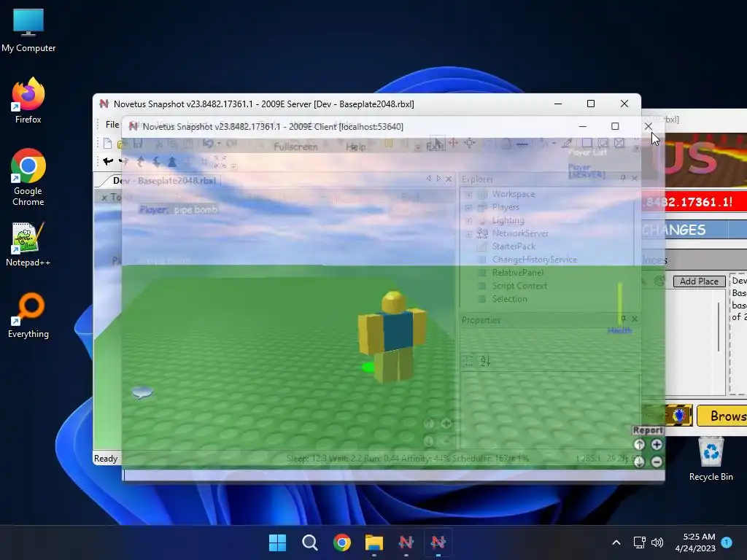Screen dimensions: 747x560
Task: Click the Report button in Client window
Action: 648,430
